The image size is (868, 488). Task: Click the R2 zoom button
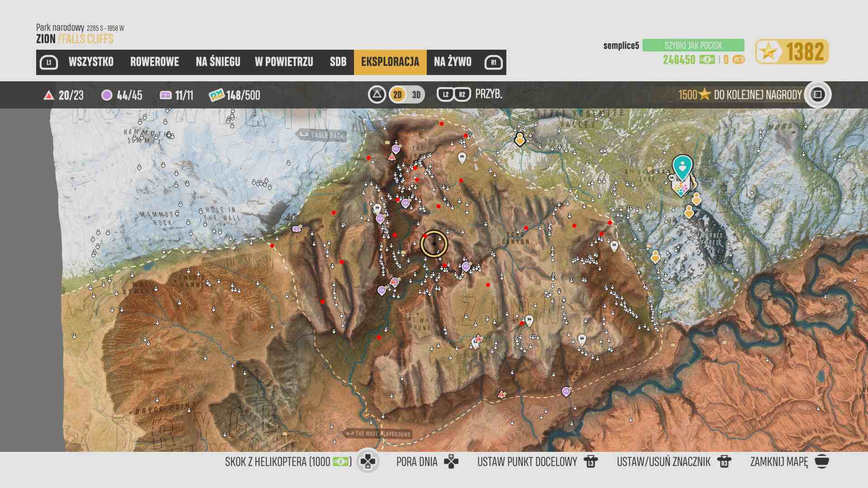click(x=462, y=94)
